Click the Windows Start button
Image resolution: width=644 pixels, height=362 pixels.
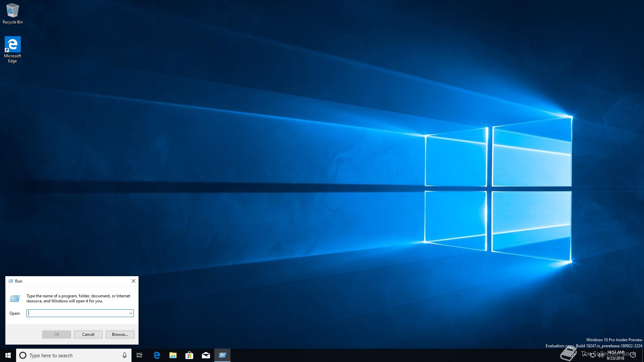point(8,355)
